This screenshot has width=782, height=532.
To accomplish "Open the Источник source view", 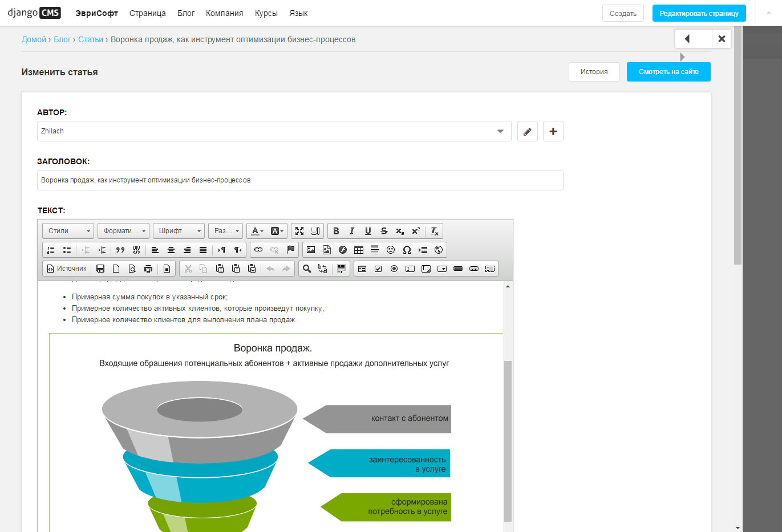I will pyautogui.click(x=67, y=269).
